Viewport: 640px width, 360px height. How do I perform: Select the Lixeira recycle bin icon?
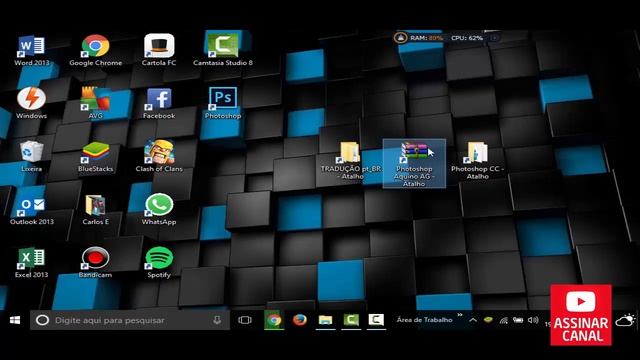point(31,156)
